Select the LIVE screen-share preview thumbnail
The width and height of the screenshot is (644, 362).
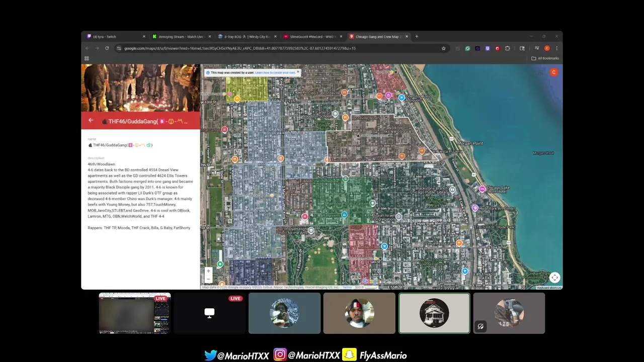(x=135, y=313)
